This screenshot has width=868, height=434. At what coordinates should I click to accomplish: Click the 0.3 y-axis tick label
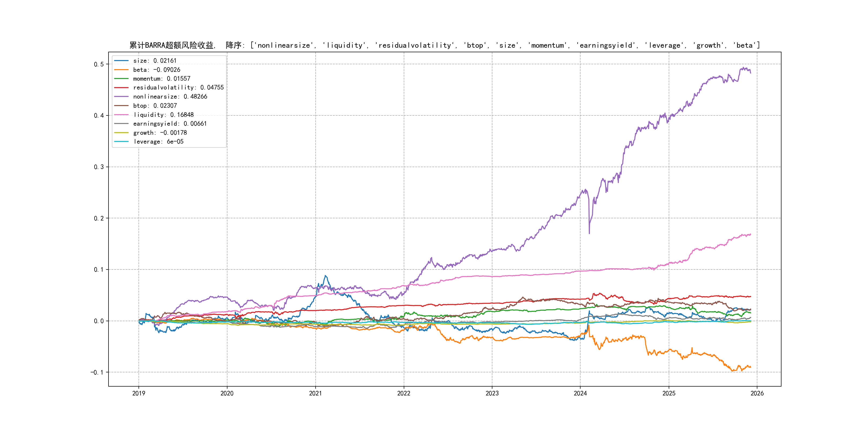pos(99,167)
